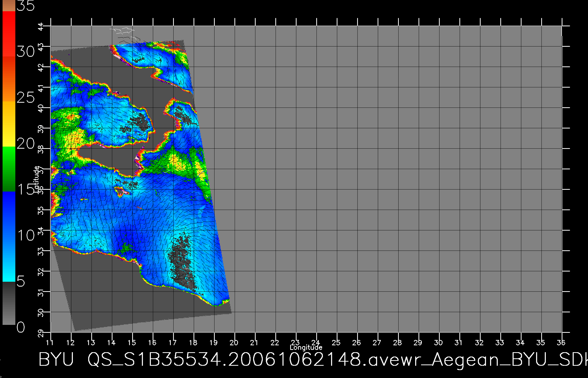
Task: Click longitude tick label '27'
Action: click(377, 342)
